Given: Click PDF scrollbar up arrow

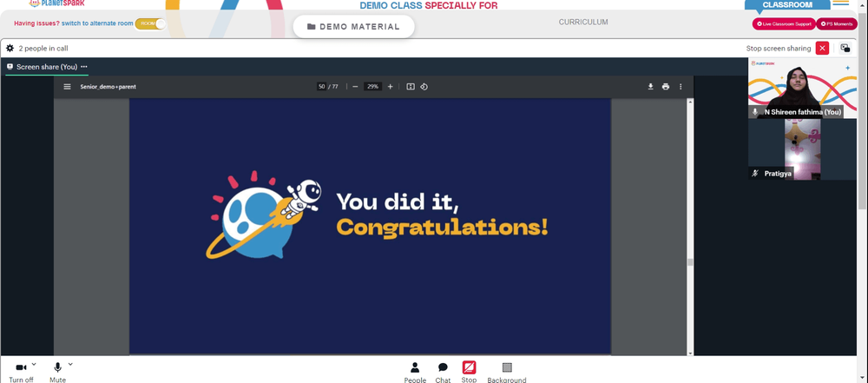Looking at the screenshot, I should (690, 102).
